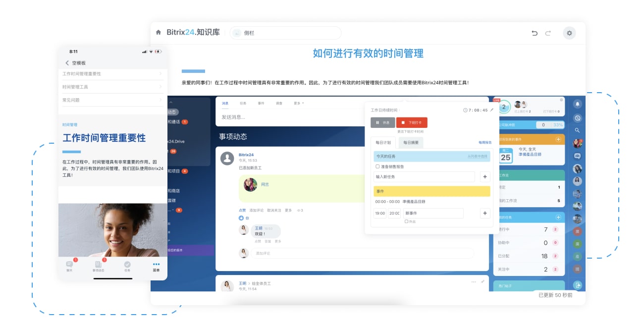The image size is (644, 327).
Task: Open the notifications bell in the right sidebar
Action: (577, 104)
